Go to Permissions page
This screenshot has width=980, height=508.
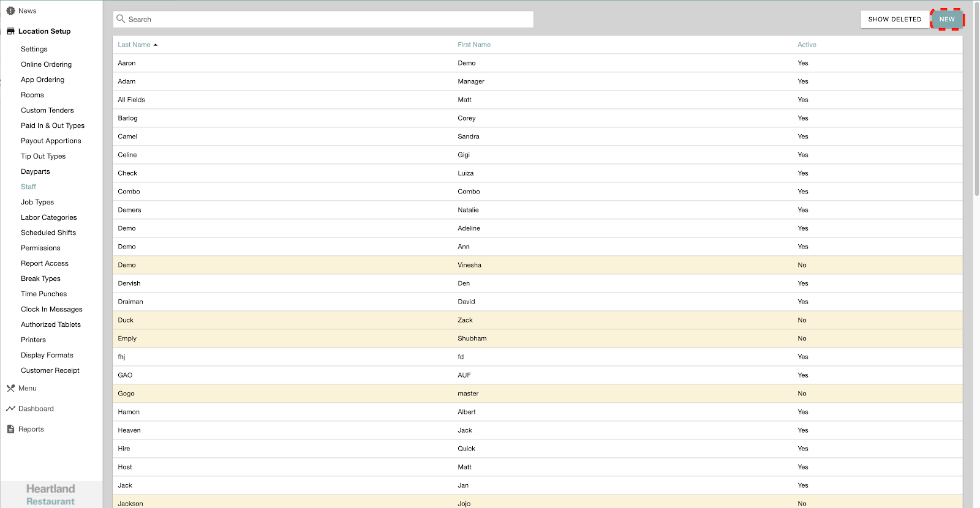[x=40, y=248]
